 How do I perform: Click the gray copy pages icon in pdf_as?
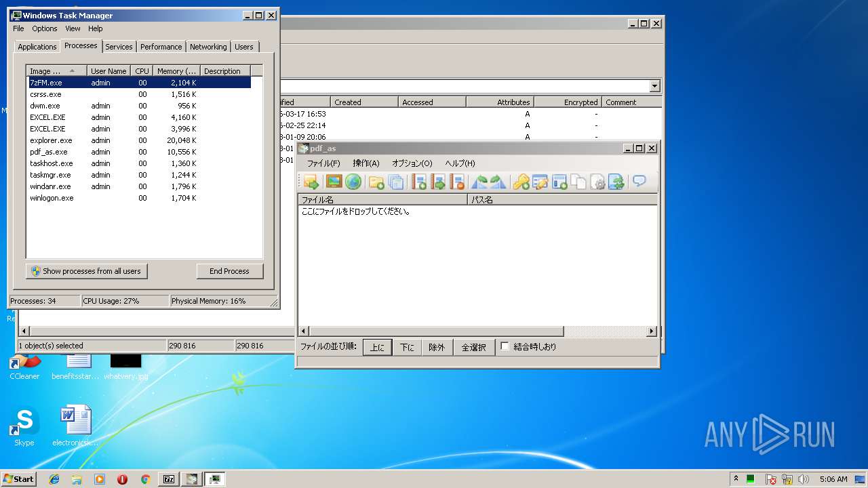coord(578,182)
